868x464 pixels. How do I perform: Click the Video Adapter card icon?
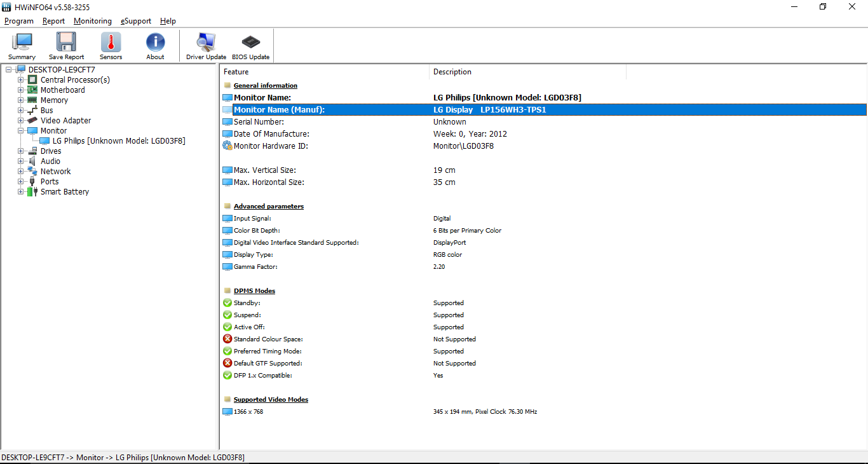[32, 120]
